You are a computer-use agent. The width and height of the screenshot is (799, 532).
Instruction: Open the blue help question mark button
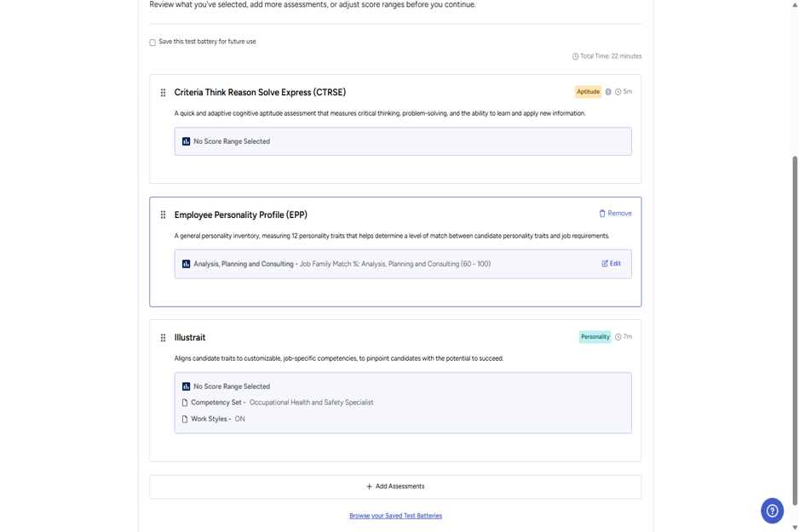tap(772, 511)
